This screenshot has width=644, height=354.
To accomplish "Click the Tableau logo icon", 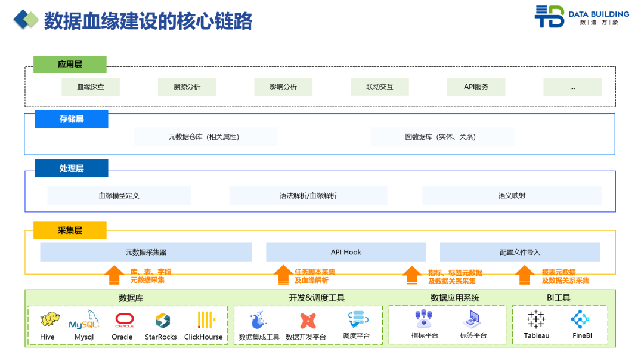I will (536, 319).
